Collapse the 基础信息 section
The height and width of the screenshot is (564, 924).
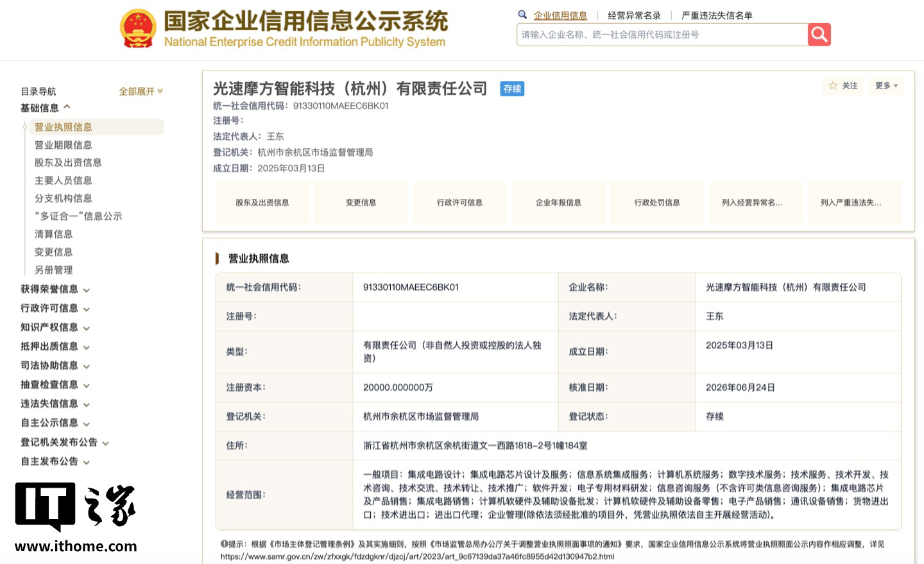click(46, 108)
